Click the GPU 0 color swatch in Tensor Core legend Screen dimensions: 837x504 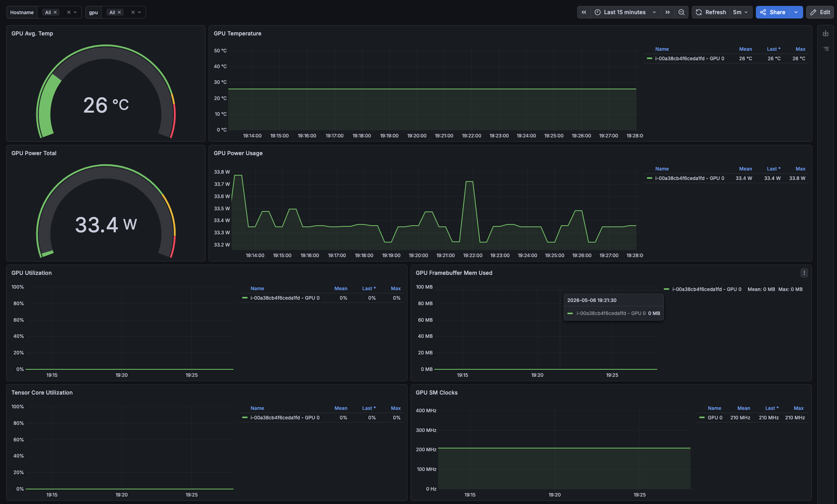(x=245, y=418)
